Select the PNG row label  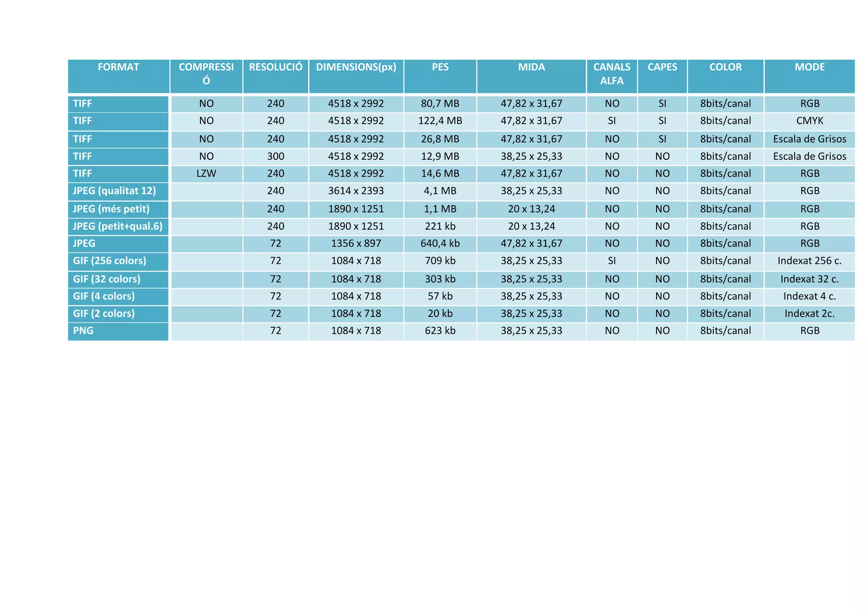coord(83,331)
